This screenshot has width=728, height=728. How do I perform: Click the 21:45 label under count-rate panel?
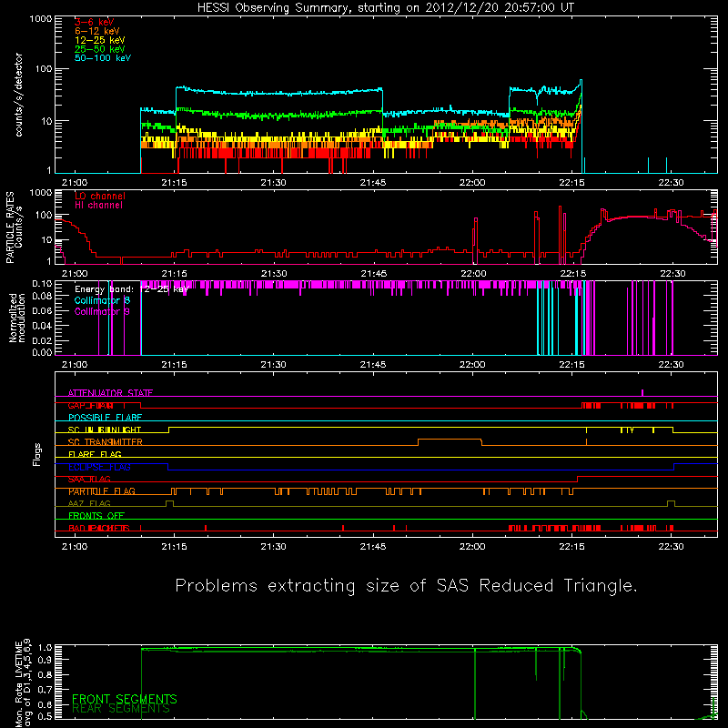pyautogui.click(x=373, y=183)
